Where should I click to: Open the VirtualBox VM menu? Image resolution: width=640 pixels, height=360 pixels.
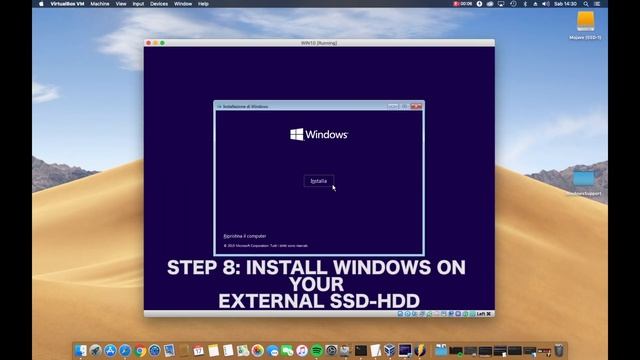click(x=67, y=4)
